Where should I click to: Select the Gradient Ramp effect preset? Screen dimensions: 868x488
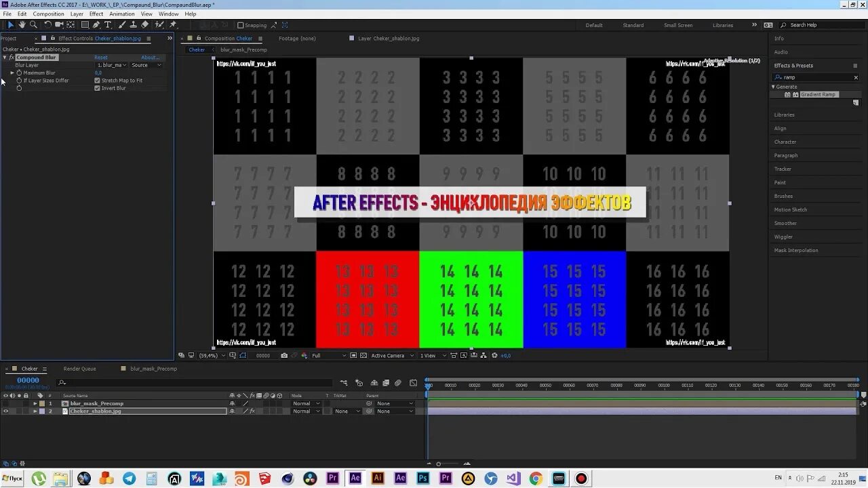pyautogui.click(x=818, y=95)
